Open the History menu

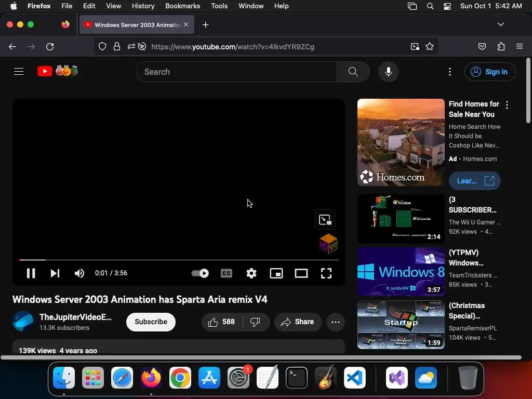pyautogui.click(x=143, y=6)
